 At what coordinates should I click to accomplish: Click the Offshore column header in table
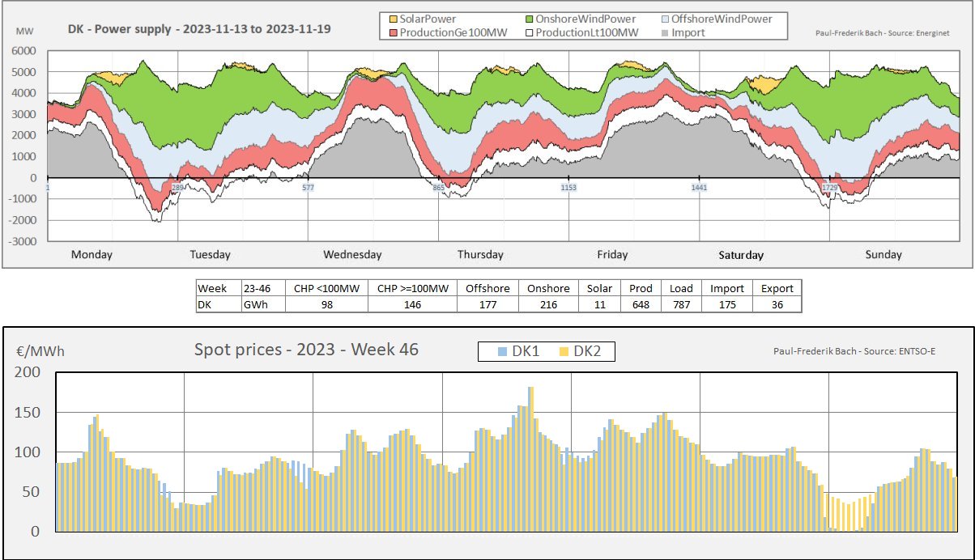pos(487,288)
